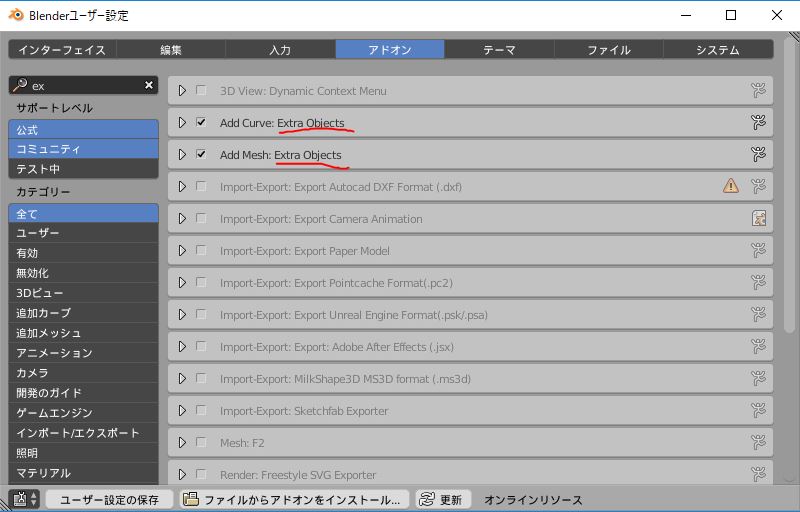Click community icon on Mesh: F2 row
This screenshot has height=512, width=800.
pos(758,443)
